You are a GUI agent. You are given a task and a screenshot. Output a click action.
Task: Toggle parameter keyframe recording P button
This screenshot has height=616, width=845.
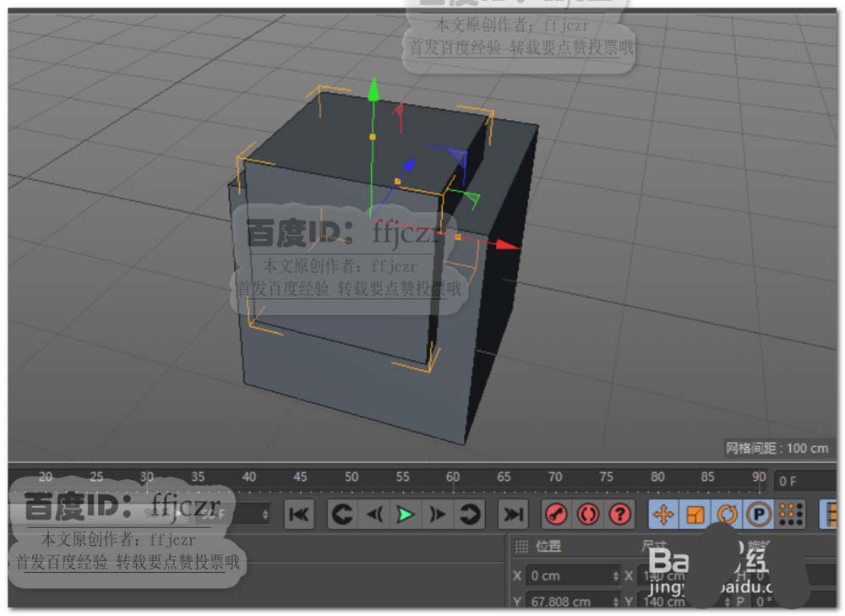(759, 515)
